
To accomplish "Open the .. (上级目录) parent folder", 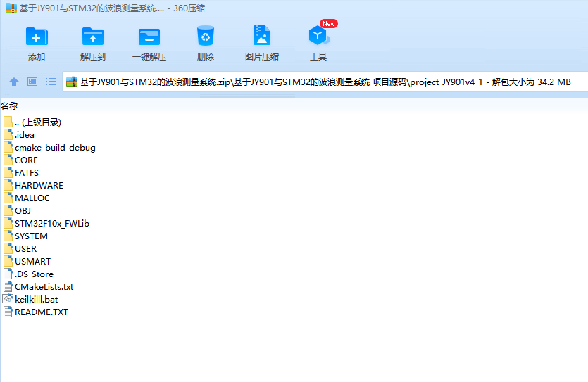I will [32, 122].
